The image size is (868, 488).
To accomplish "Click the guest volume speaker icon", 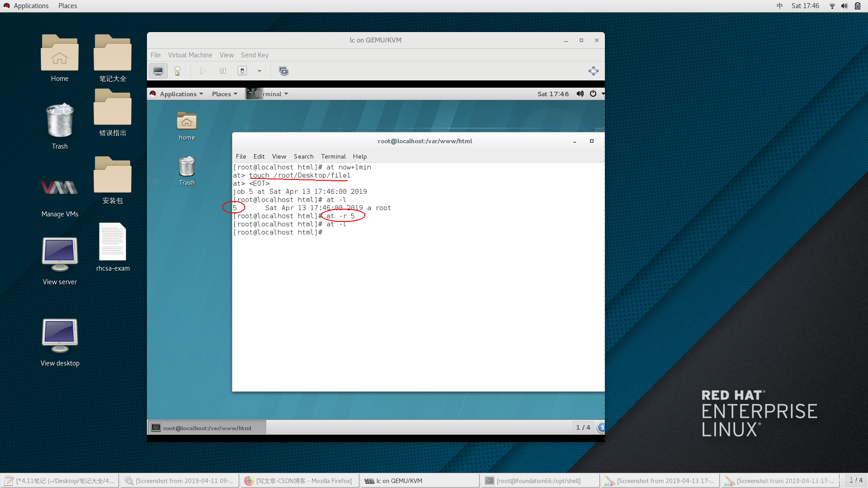I will [x=580, y=94].
